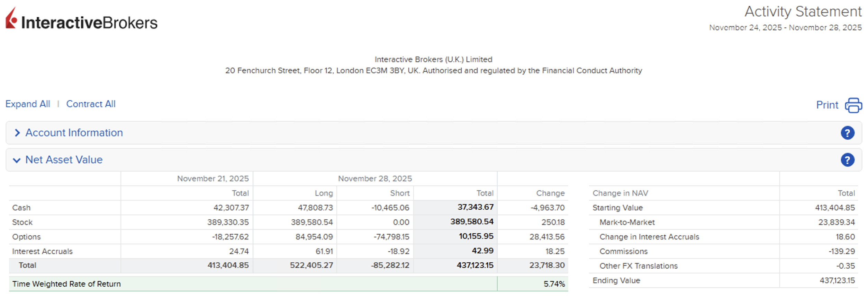Click Expand All link

point(28,104)
